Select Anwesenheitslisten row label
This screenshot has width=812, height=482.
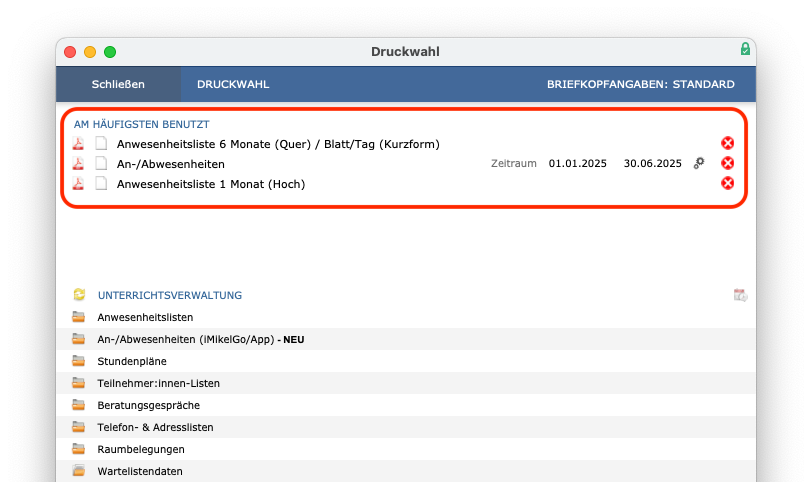(145, 317)
